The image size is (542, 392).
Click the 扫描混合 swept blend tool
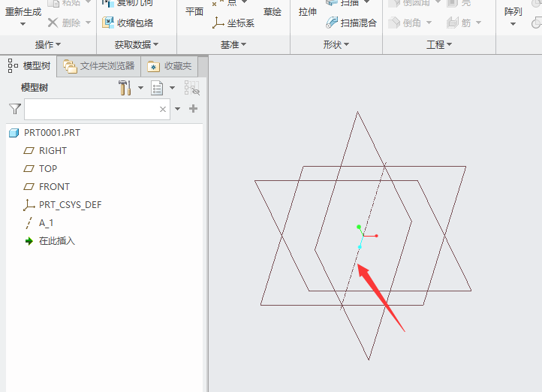(x=351, y=23)
